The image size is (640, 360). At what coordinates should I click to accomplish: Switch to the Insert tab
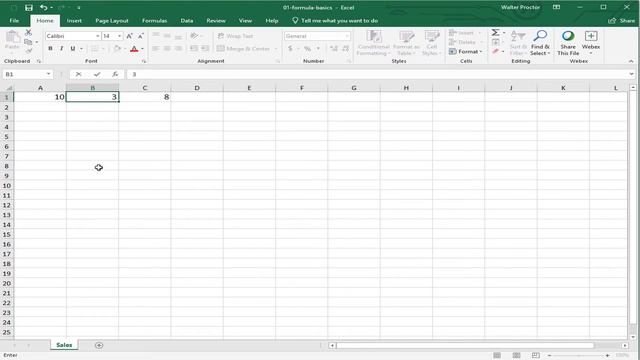point(74,20)
